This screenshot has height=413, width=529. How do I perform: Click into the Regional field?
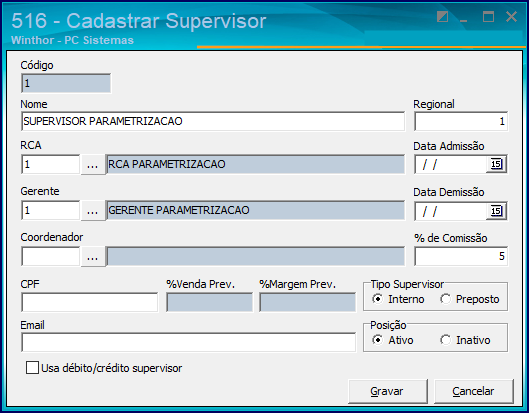[461, 121]
